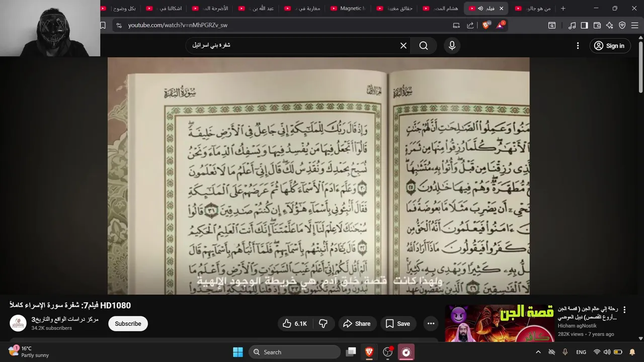The height and width of the screenshot is (362, 644).
Task: Open the channel avatar next to Subscribe
Action: point(18,323)
